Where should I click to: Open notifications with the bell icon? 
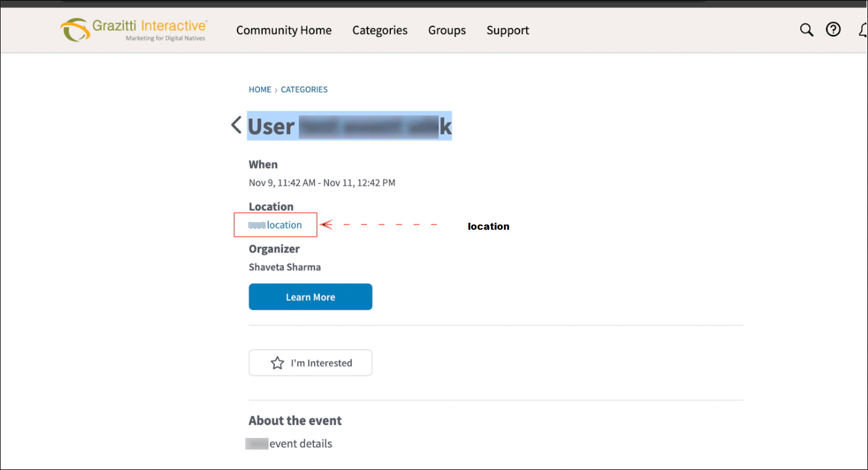coord(863,30)
